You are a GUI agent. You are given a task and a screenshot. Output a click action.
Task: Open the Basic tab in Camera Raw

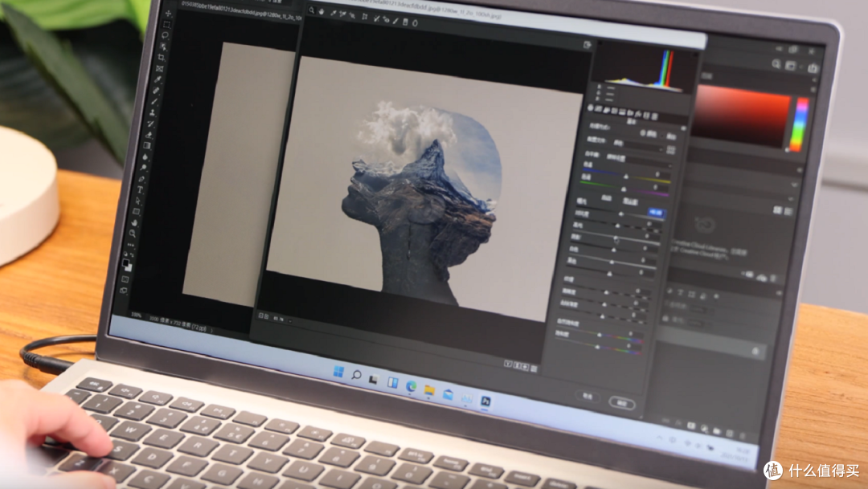tap(590, 108)
